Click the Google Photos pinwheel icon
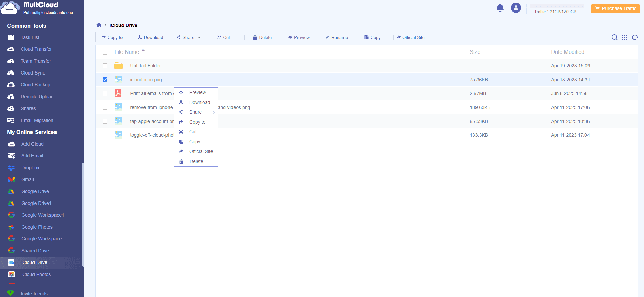The width and height of the screenshot is (644, 297). [11, 227]
